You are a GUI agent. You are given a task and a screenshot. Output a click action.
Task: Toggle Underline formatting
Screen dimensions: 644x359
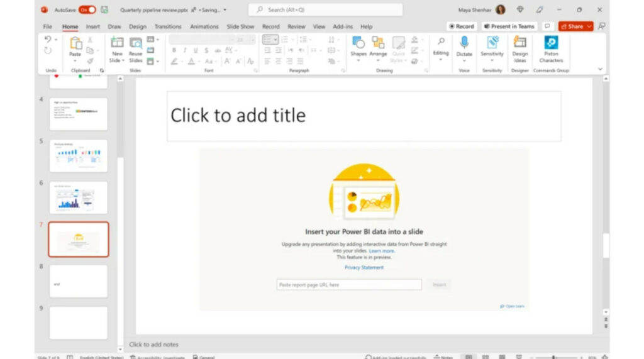coord(196,50)
